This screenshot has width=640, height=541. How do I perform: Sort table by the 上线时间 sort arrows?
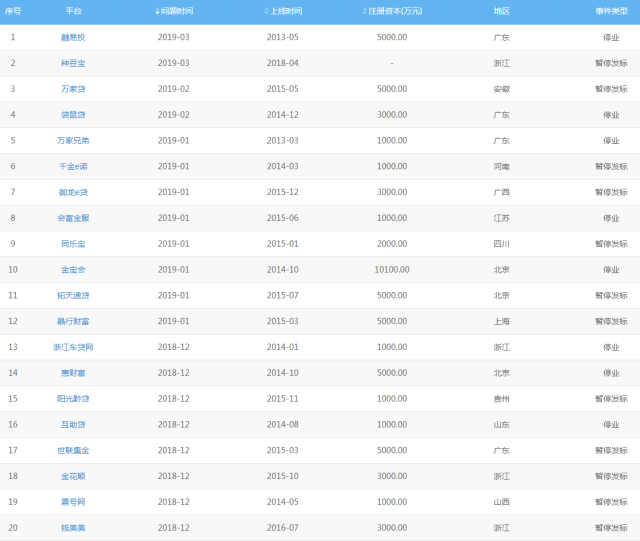[267, 11]
